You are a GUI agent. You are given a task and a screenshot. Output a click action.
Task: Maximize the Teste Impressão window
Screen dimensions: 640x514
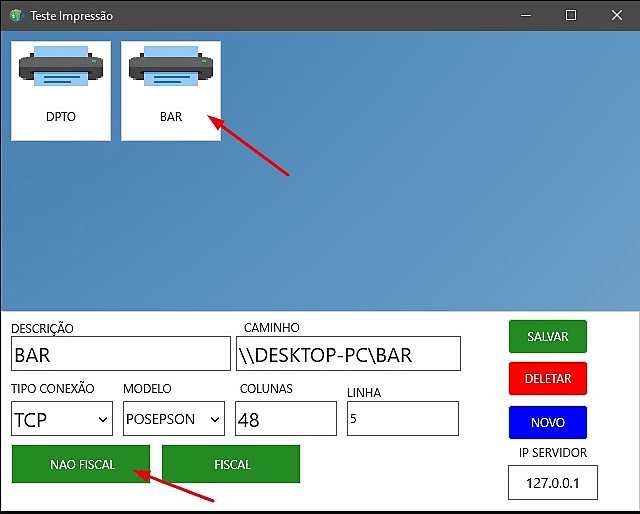(570, 16)
